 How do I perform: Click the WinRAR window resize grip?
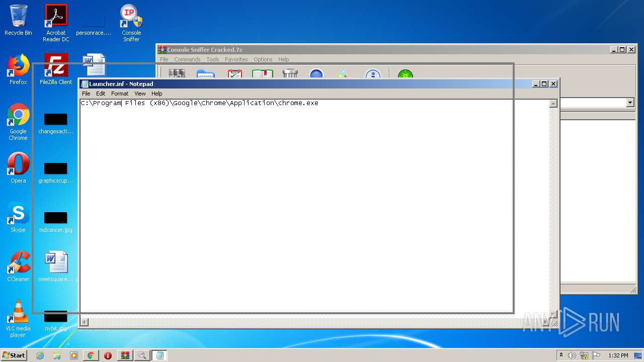(633, 290)
